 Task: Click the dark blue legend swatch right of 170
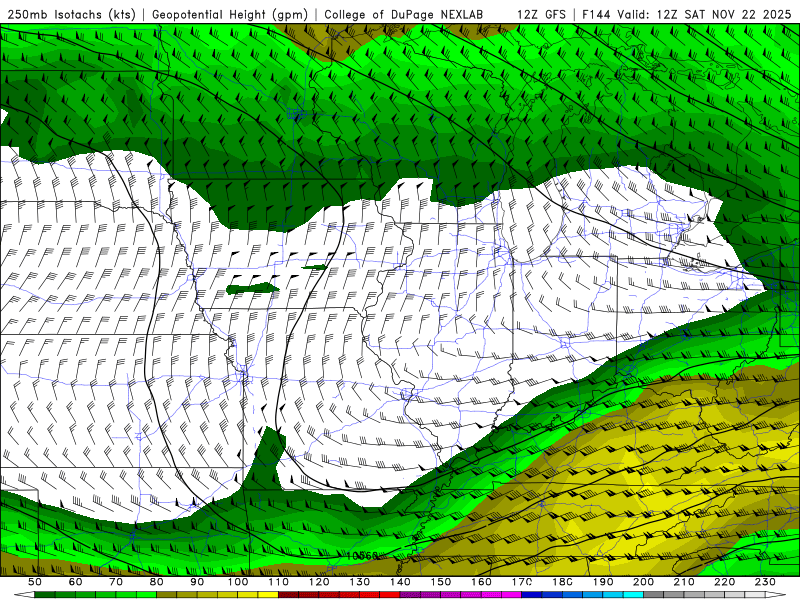coord(532,595)
